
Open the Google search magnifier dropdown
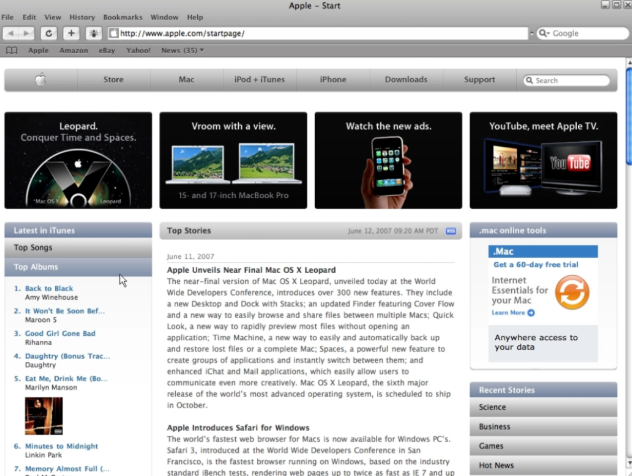[x=545, y=33]
